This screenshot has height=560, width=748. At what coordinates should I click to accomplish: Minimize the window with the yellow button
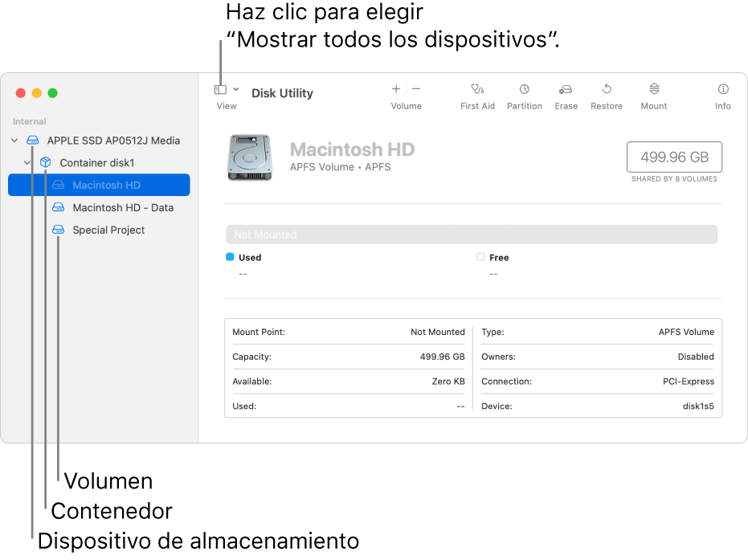click(x=37, y=93)
